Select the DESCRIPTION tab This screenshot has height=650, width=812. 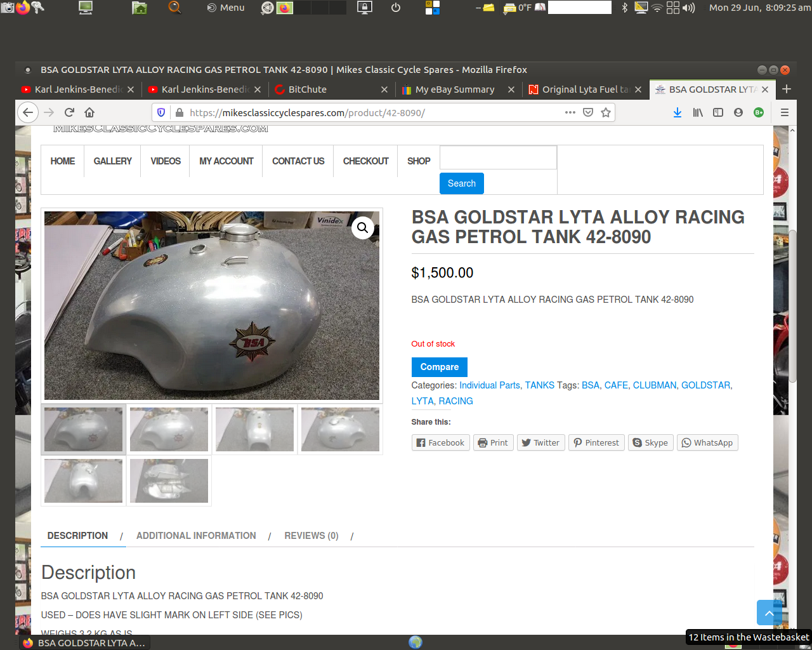tap(77, 536)
